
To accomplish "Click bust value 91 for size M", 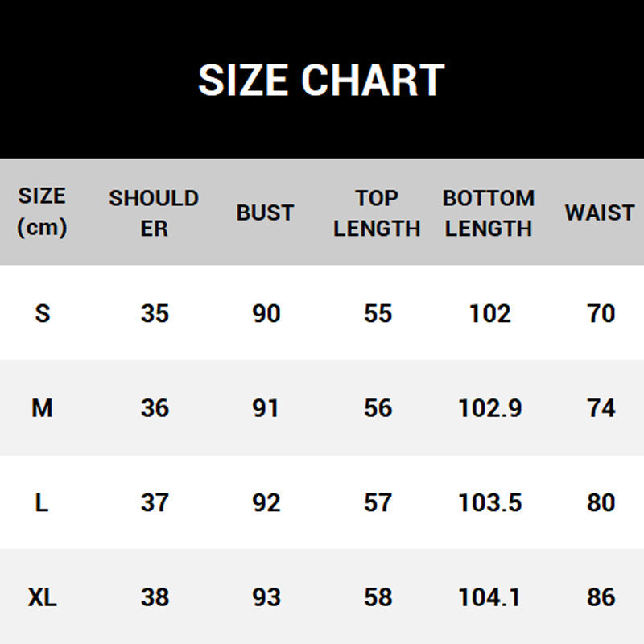I will click(x=266, y=408).
